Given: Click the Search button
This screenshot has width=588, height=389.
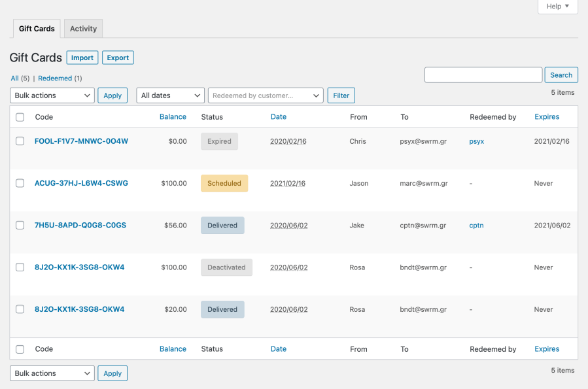Looking at the screenshot, I should pos(561,75).
